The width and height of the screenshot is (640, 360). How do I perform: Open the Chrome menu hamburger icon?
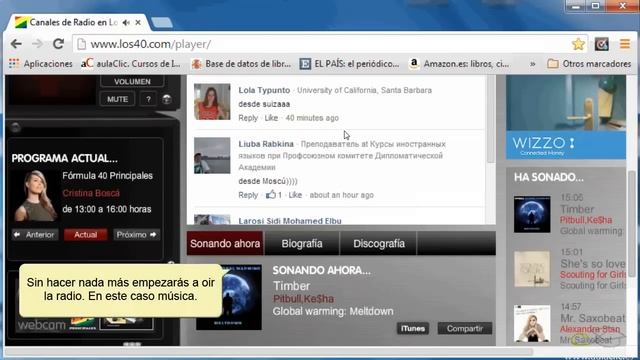point(624,44)
